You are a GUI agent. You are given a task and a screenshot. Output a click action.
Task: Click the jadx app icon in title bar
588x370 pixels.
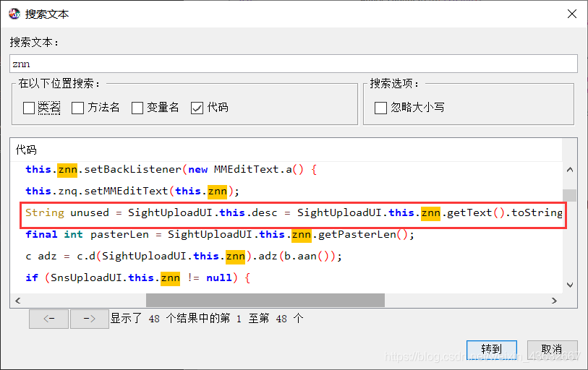14,14
